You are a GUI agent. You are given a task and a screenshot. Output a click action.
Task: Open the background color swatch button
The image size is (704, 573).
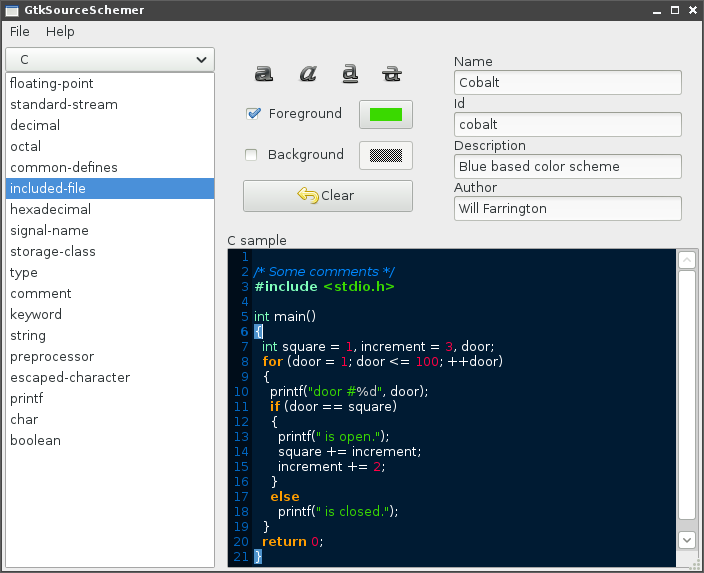point(385,156)
